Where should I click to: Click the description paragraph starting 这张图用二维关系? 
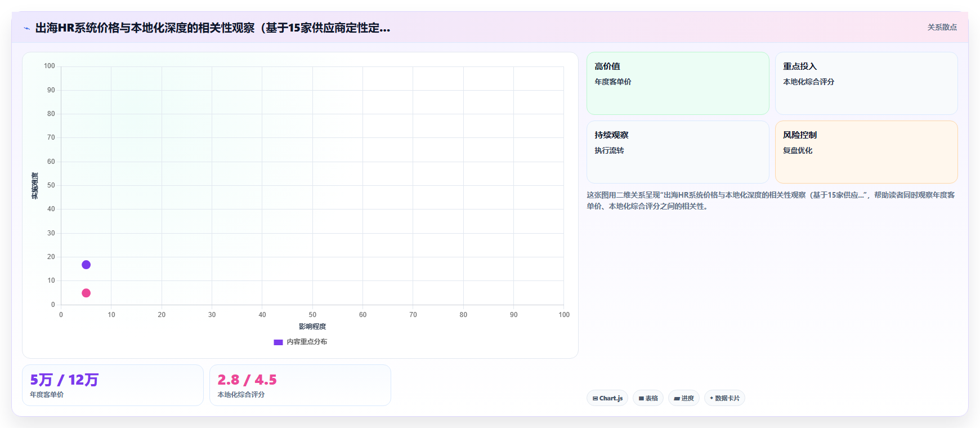771,200
